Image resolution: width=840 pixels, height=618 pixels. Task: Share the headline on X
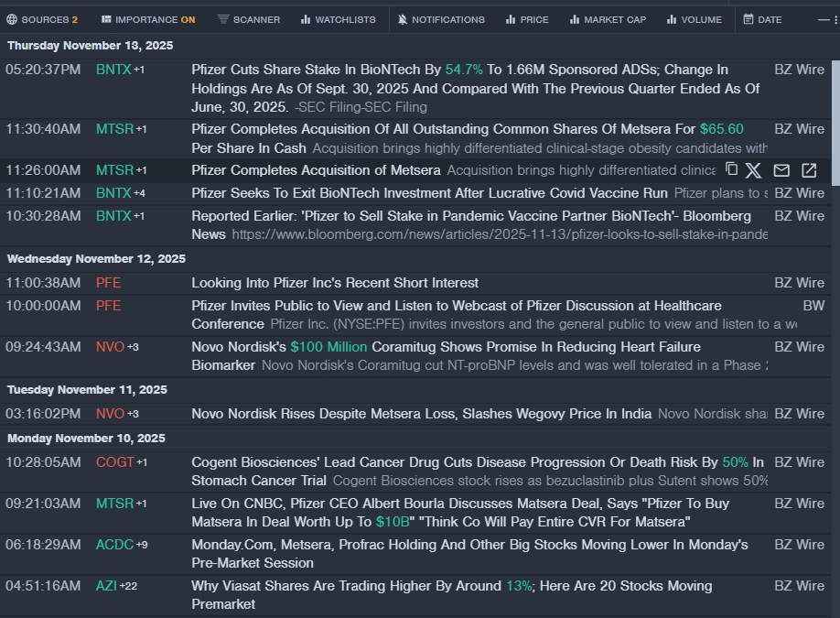[x=753, y=170]
